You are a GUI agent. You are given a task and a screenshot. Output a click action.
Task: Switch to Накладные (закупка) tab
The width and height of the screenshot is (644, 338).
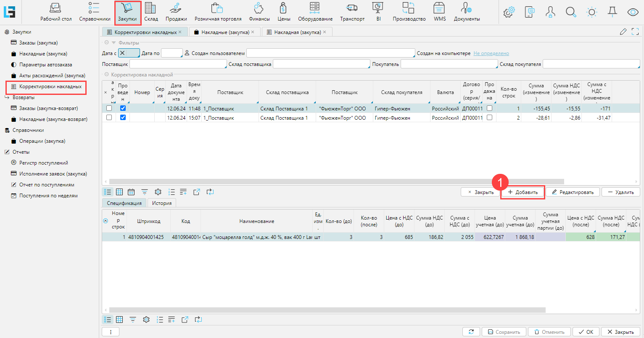click(x=224, y=32)
